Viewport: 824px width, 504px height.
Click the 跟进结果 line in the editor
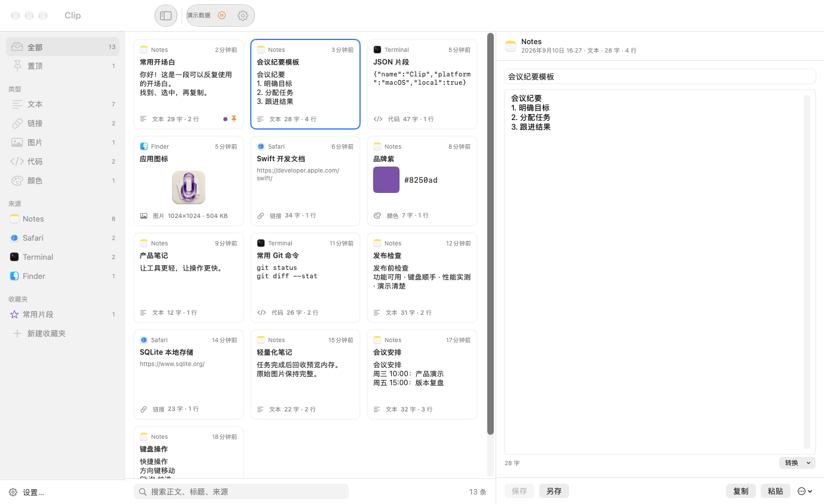tap(531, 127)
